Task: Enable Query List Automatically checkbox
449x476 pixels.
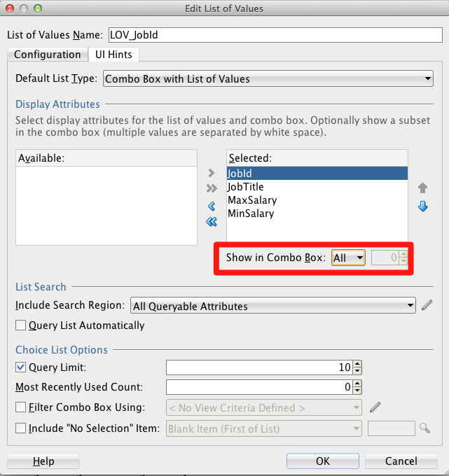Action: pos(20,325)
